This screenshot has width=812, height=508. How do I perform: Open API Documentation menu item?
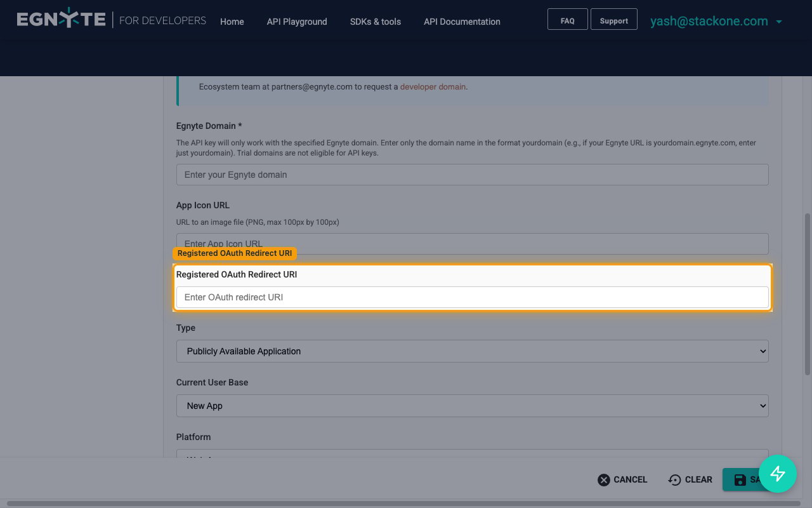click(462, 22)
